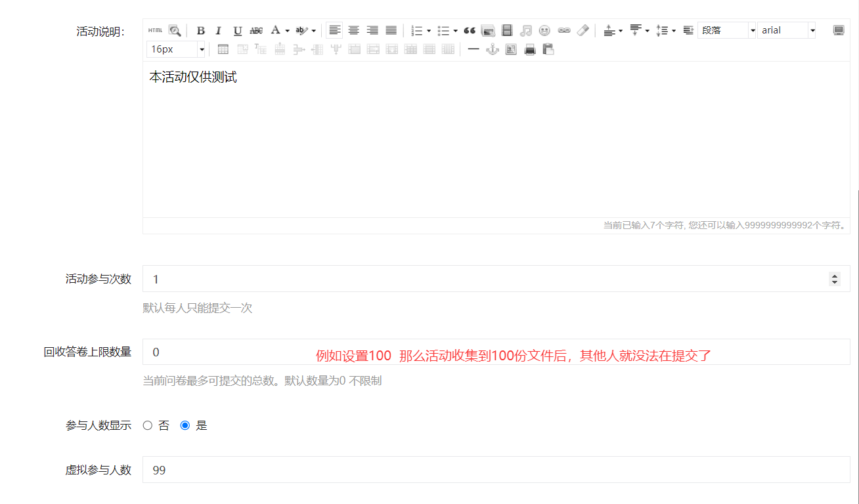
Task: Apply the font color A
Action: pos(276,30)
